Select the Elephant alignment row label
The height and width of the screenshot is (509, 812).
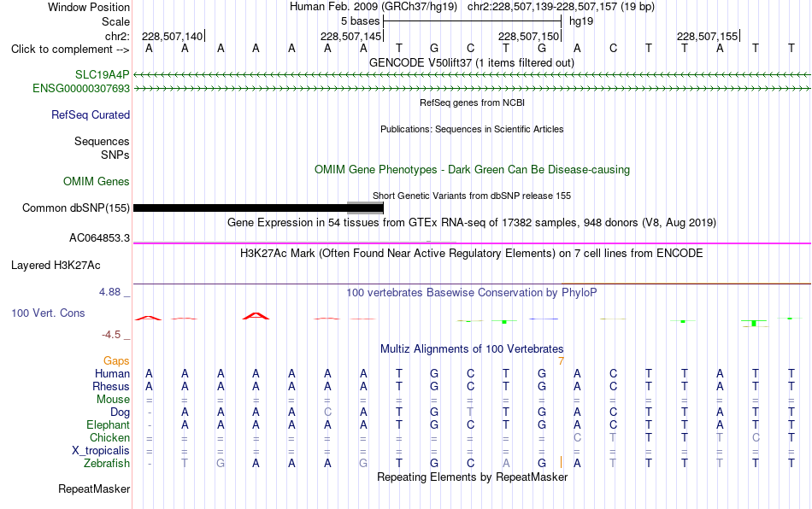[108, 424]
